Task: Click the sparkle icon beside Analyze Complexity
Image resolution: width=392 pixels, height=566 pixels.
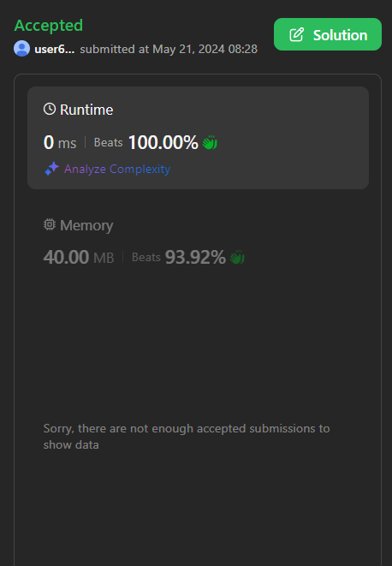Action: pos(51,169)
